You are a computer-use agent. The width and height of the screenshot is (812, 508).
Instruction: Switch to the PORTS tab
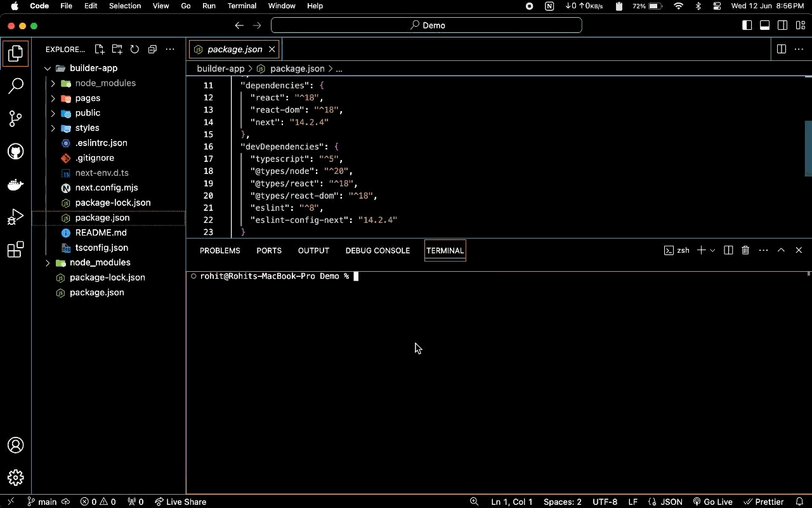[x=269, y=251]
